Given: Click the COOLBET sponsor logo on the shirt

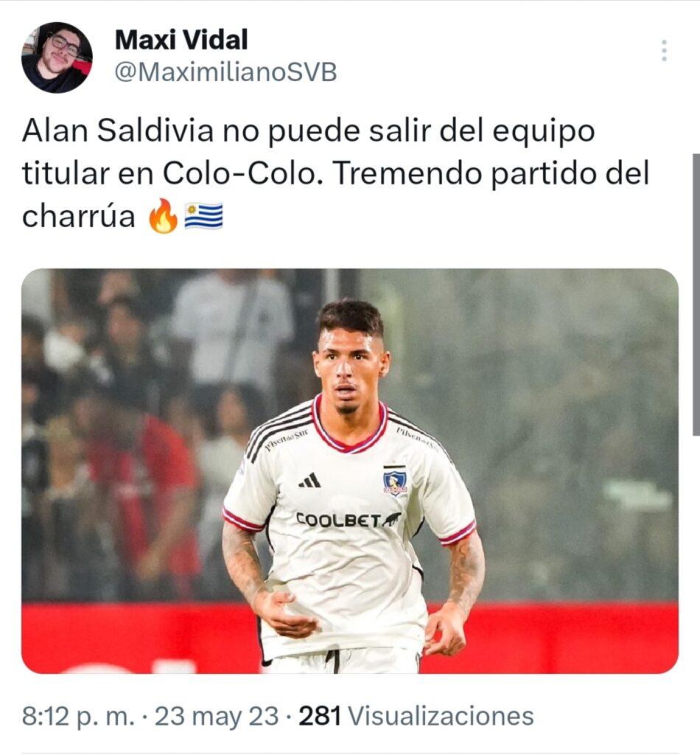Looking at the screenshot, I should coord(349,520).
